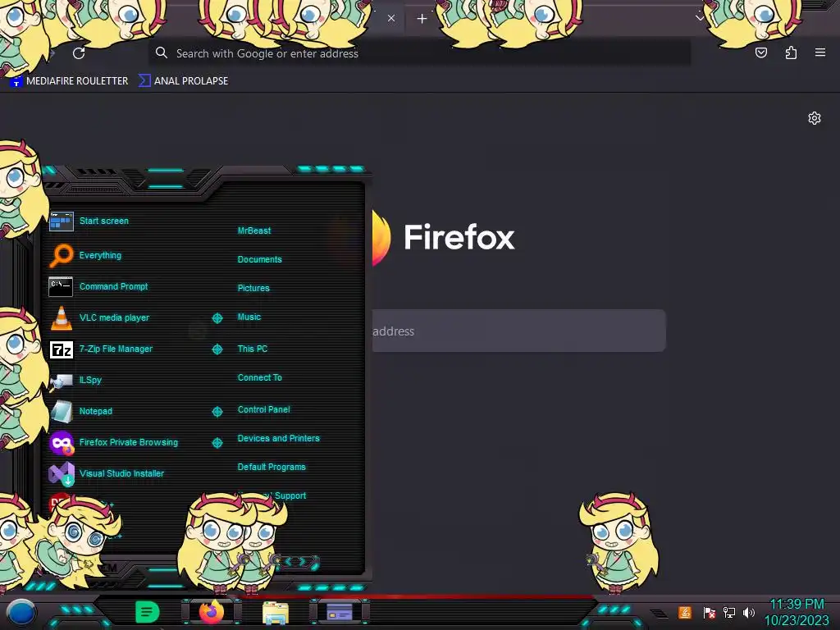
Task: Open Documents from start menu
Action: click(x=259, y=259)
